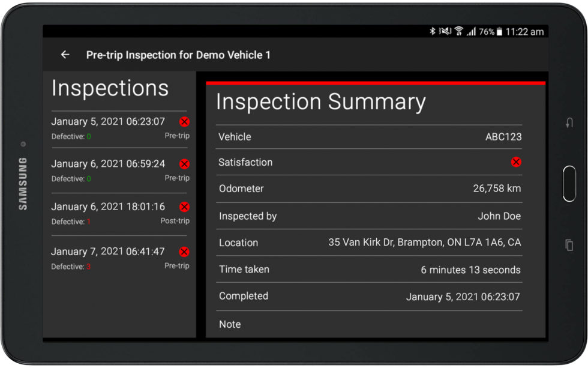Click the Location address row
The height and width of the screenshot is (368, 588).
coord(369,243)
